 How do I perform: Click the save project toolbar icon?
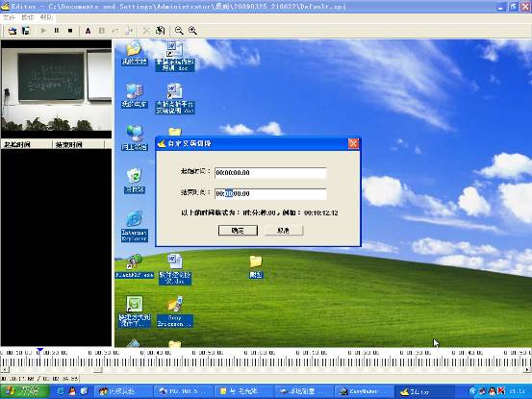26,31
